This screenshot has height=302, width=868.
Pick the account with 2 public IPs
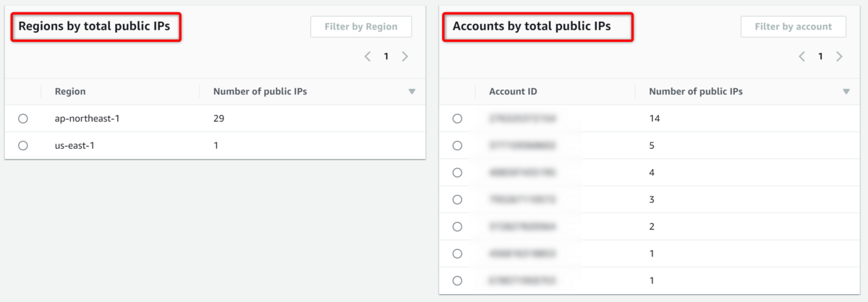pyautogui.click(x=457, y=227)
